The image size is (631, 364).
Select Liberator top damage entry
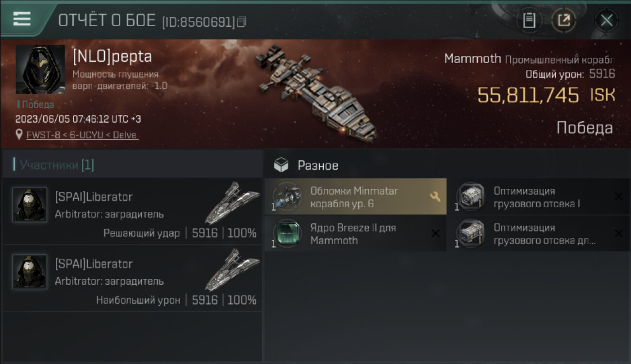point(132,278)
